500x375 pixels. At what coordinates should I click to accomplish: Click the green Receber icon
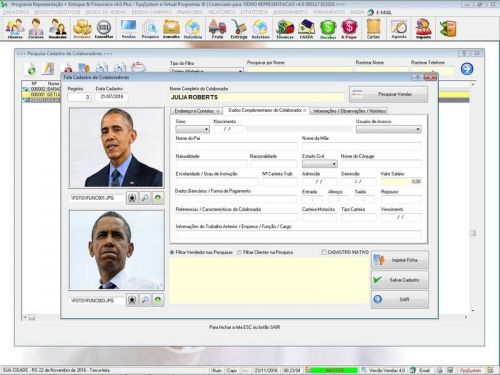pyautogui.click(x=328, y=29)
